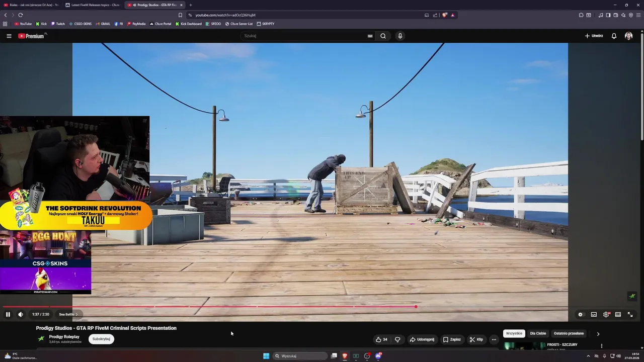Open the Twitch bookmark
The width and height of the screenshot is (644, 362).
coord(58,24)
